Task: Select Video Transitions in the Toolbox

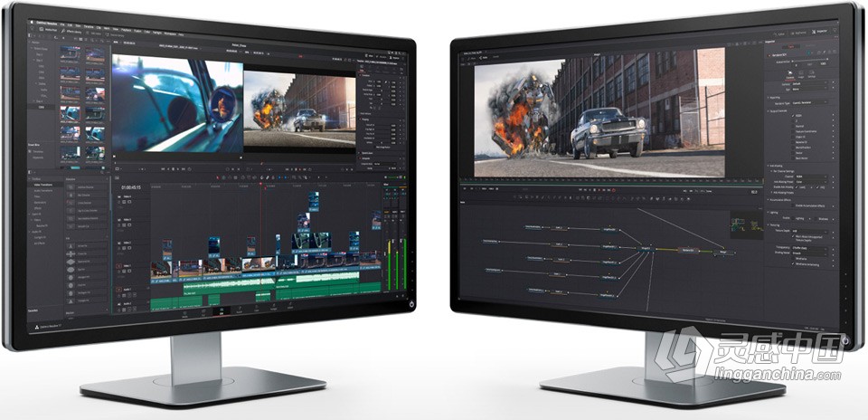Action: pyautogui.click(x=43, y=185)
